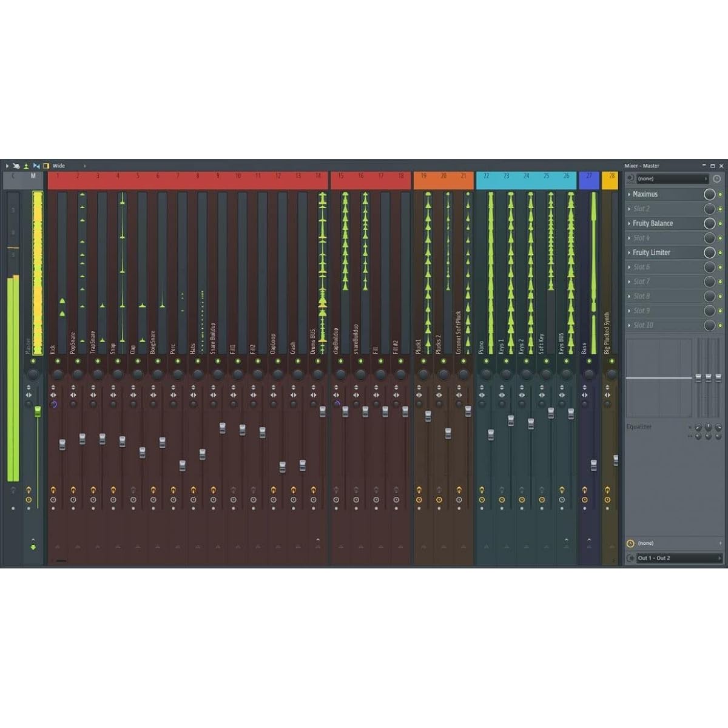Mute the Kick track using its green LED

(x=58, y=361)
